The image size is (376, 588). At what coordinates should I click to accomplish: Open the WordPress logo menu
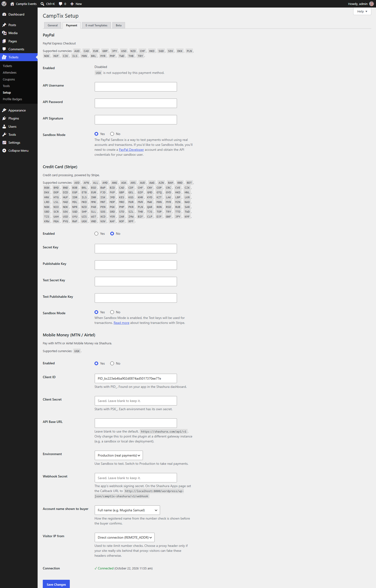4,4
